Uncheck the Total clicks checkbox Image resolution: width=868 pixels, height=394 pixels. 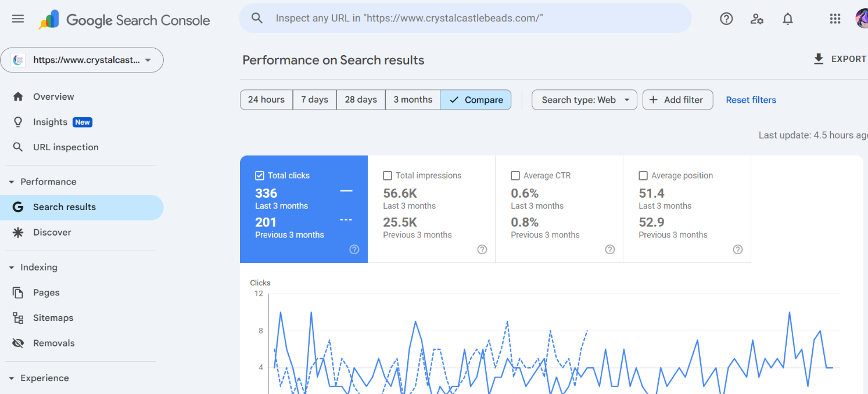[x=260, y=175]
